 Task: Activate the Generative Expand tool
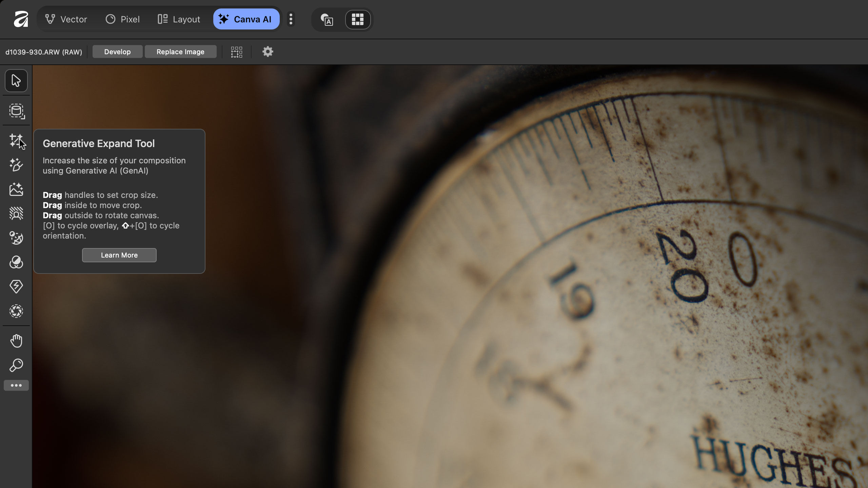coord(16,140)
